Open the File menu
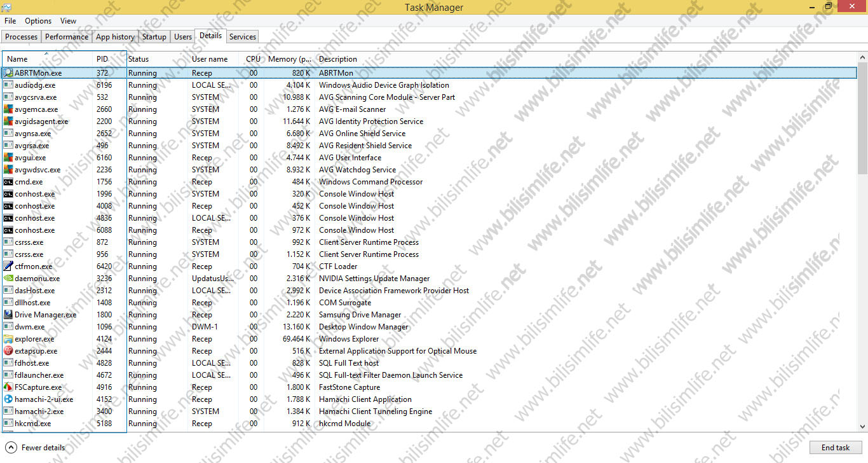 click(10, 21)
